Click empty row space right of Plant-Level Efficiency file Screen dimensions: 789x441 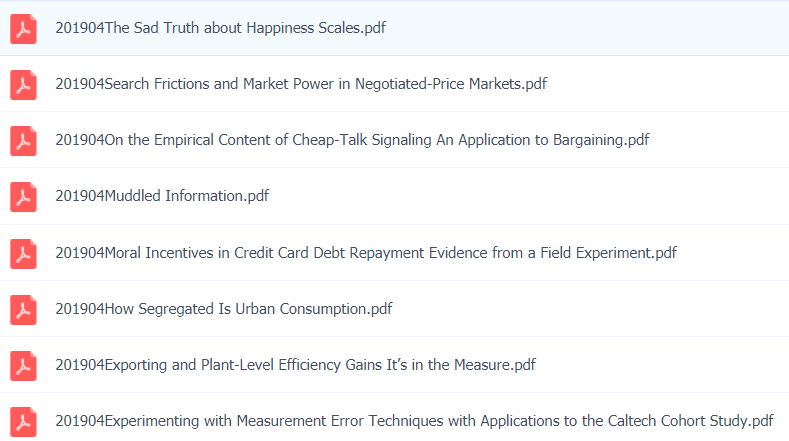click(x=660, y=365)
